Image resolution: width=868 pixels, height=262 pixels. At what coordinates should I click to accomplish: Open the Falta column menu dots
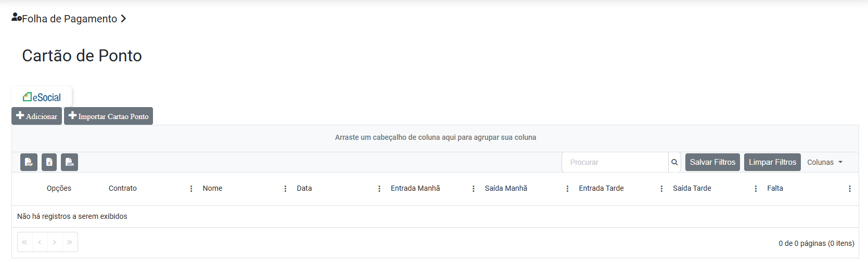[849, 189]
